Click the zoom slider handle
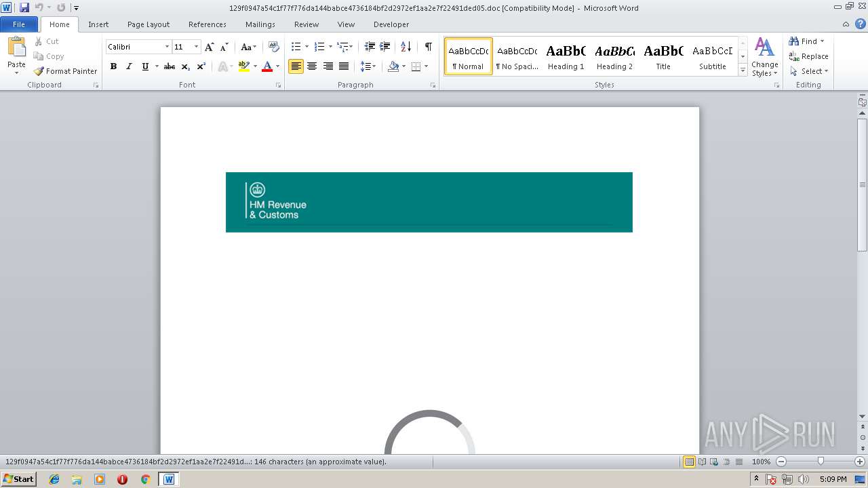 click(821, 462)
